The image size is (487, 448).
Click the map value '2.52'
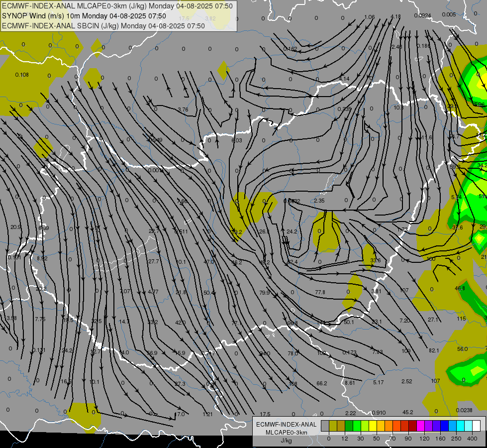[x=406, y=381]
